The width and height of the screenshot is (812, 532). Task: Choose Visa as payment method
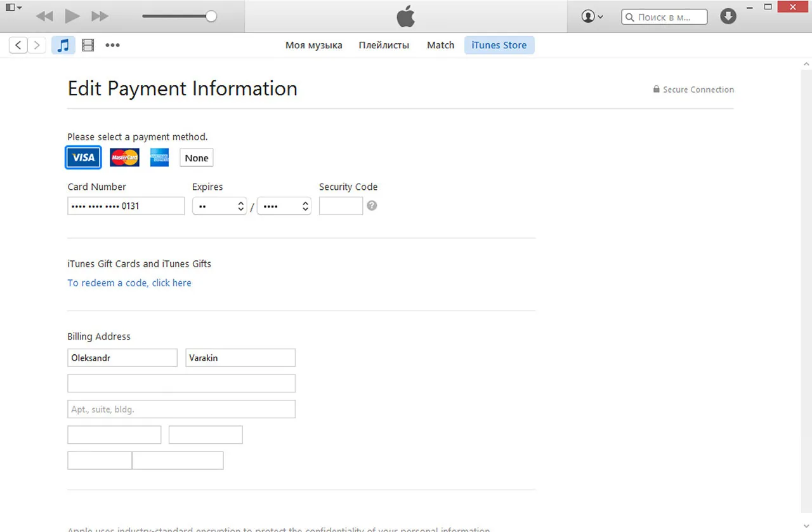[83, 157]
